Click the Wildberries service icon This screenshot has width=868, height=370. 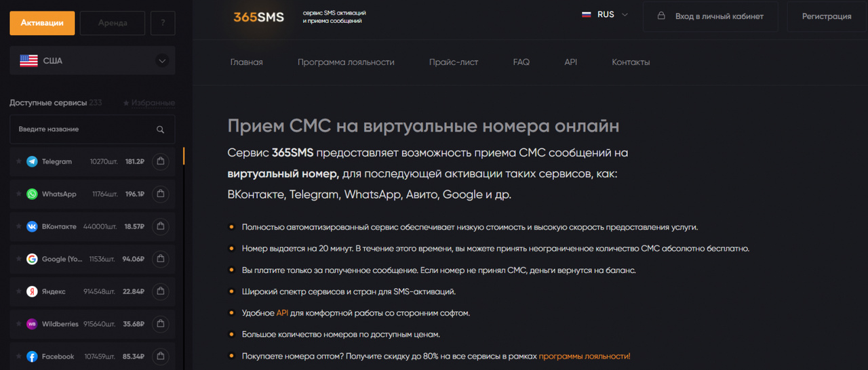(x=32, y=324)
